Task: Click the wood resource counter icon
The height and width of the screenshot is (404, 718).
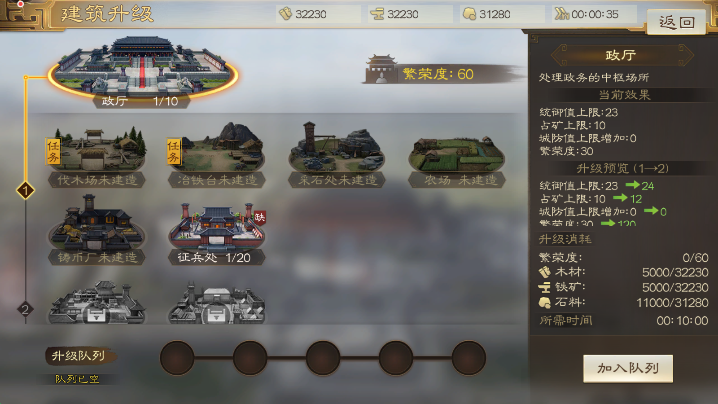Action: point(286,14)
